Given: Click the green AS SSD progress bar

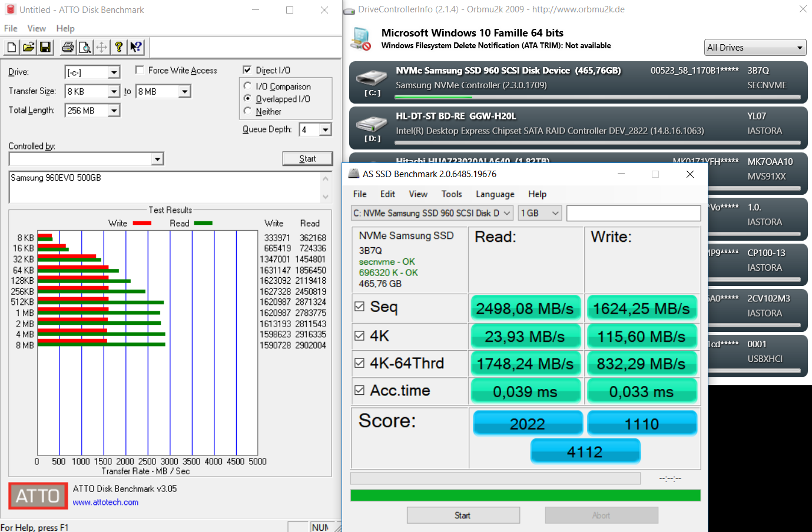Looking at the screenshot, I should tap(525, 496).
